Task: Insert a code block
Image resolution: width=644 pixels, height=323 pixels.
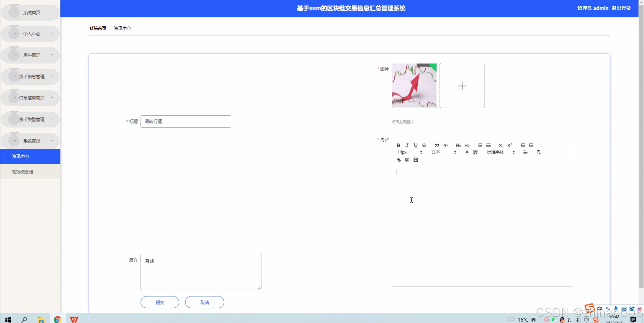Action: tap(445, 145)
